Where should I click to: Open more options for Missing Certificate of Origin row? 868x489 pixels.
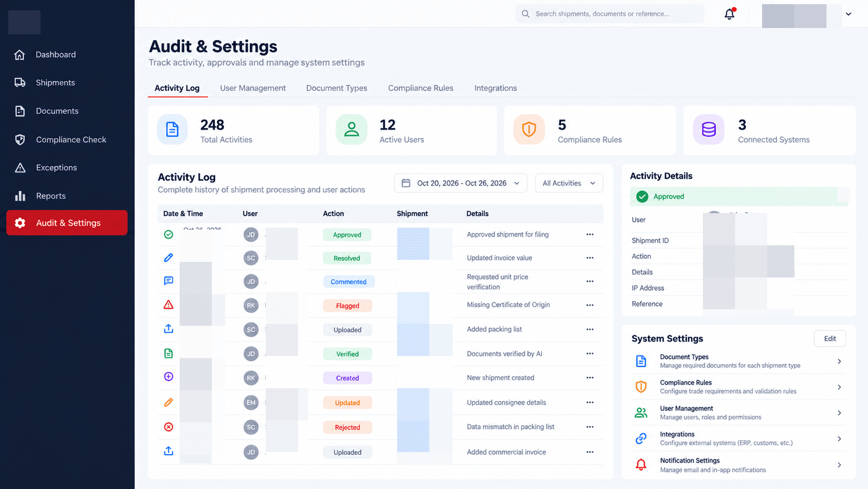[x=590, y=305]
